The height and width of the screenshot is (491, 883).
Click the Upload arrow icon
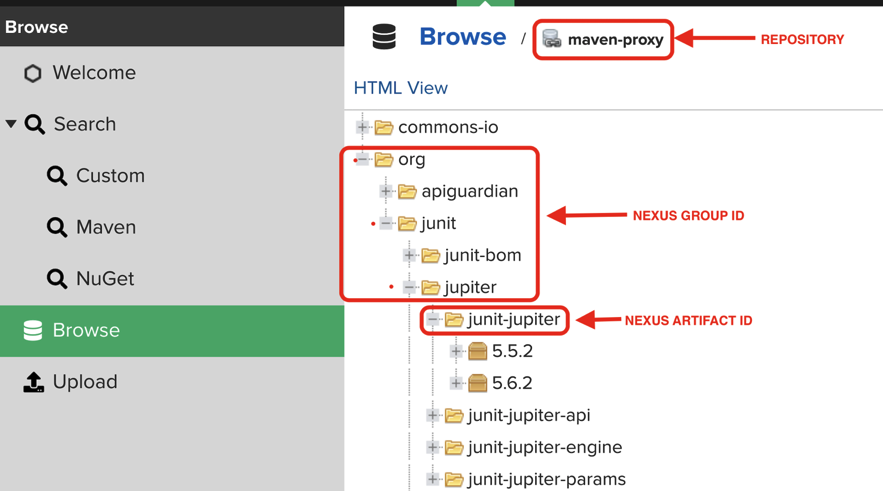(x=33, y=382)
